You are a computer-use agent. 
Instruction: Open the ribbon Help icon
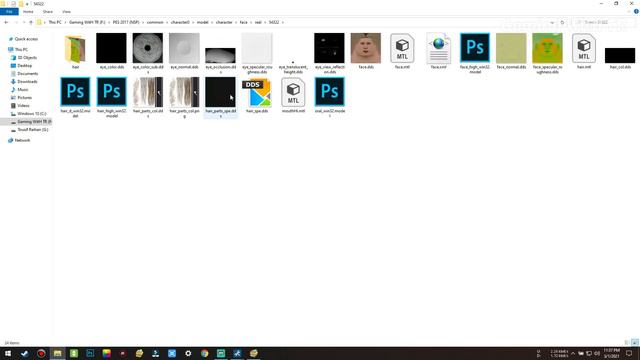click(636, 11)
